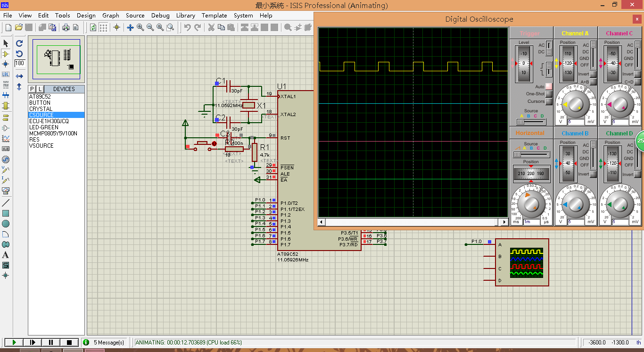The image size is (644, 352).
Task: Enable One-Shot trigger mode
Action: pos(549,94)
